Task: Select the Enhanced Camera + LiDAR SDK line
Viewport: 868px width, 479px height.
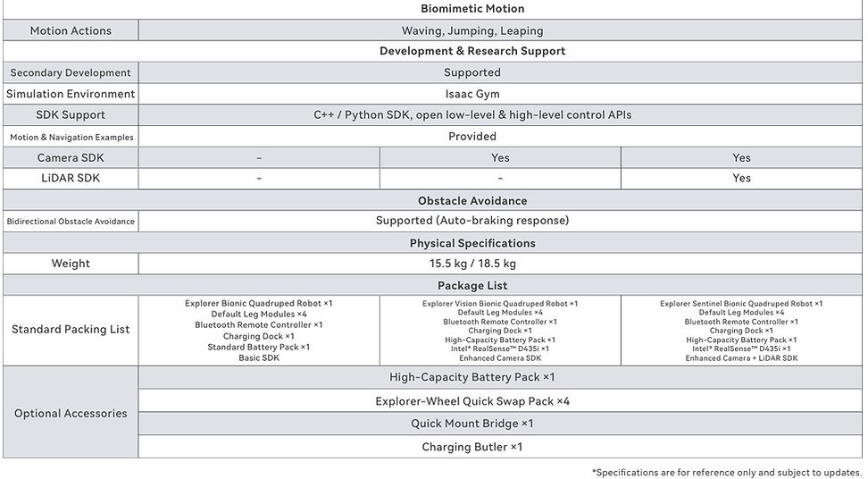Action: (x=741, y=358)
